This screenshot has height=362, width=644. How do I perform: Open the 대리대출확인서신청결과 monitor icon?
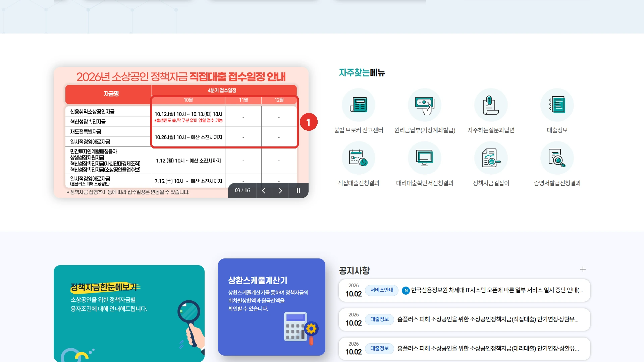pyautogui.click(x=425, y=158)
